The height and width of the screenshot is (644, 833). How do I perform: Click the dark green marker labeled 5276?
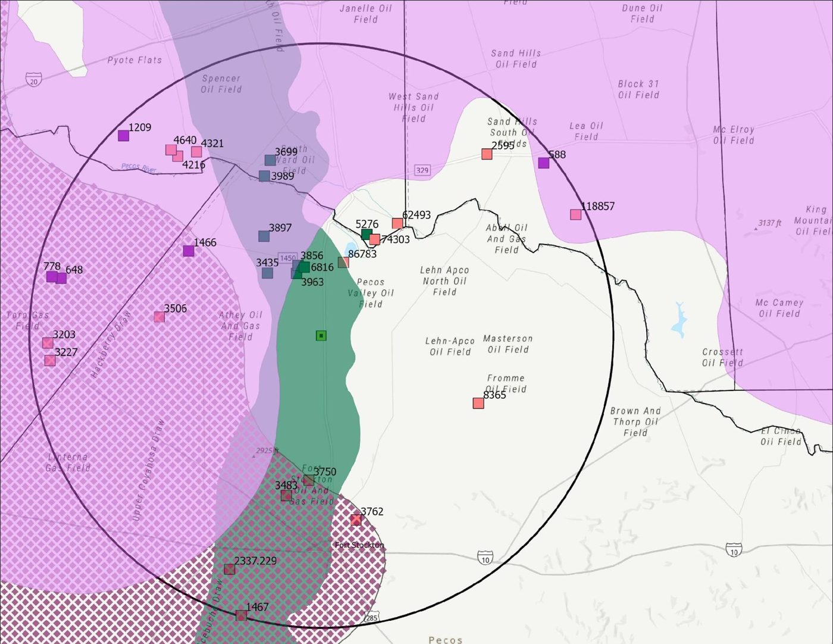[x=367, y=235]
